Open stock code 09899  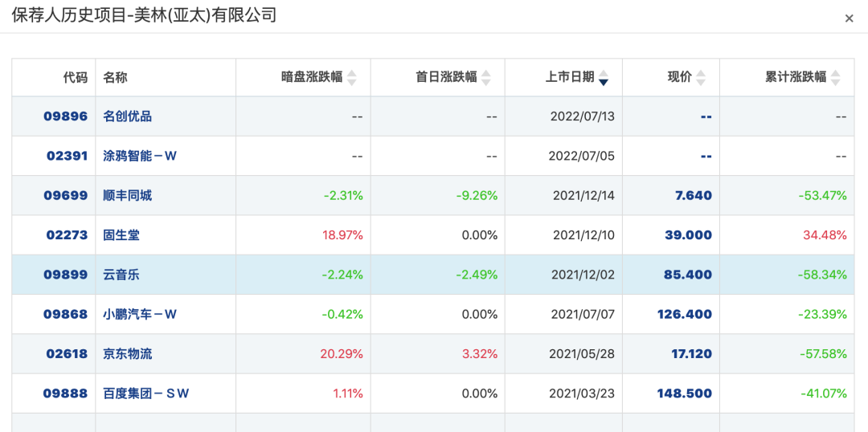(66, 275)
